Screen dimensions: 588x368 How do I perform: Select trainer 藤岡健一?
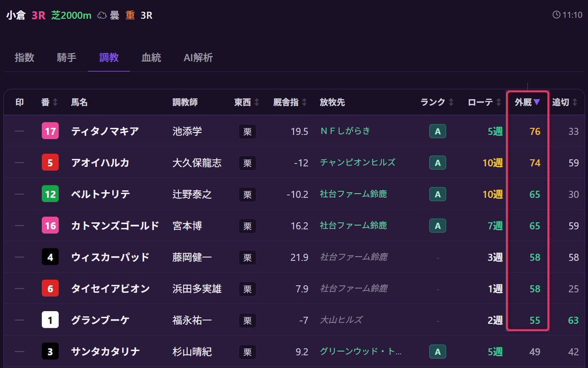(192, 257)
